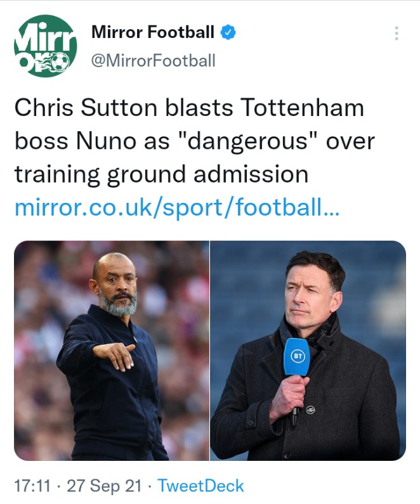Click the word "dangerous" in tweet text
Viewport: 420px width, 504px height.
(x=247, y=141)
